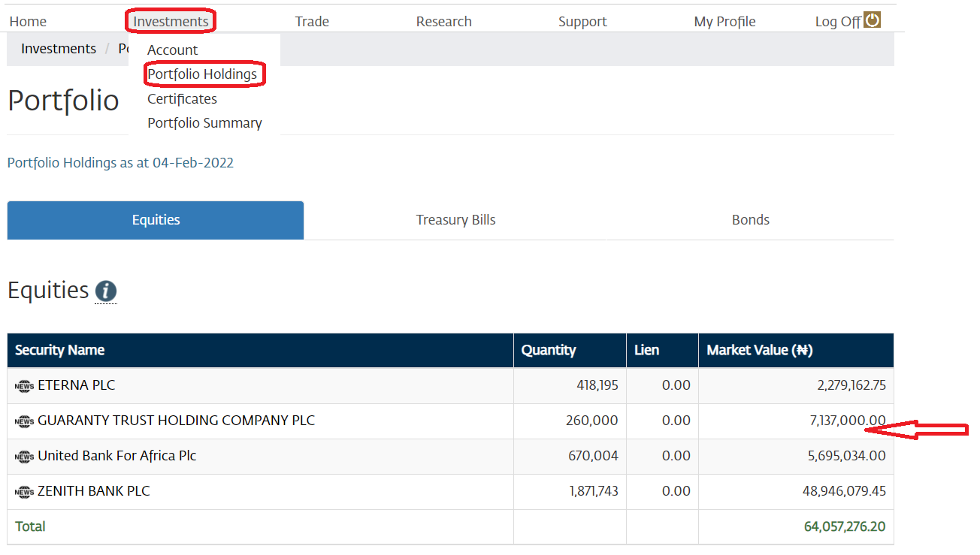This screenshot has width=980, height=555.
Task: Open news icon for ETERNA PLC
Action: pos(24,386)
